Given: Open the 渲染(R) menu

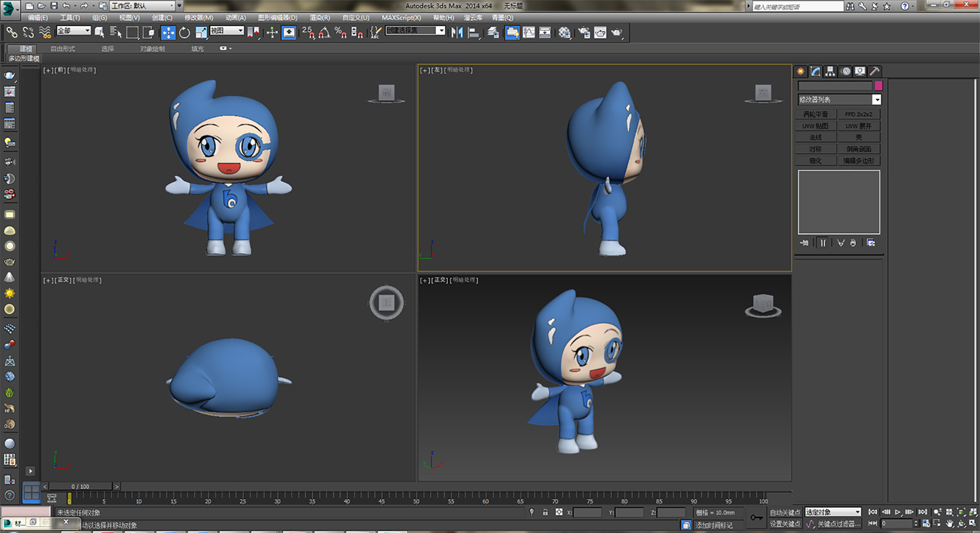Looking at the screenshot, I should click(x=320, y=18).
